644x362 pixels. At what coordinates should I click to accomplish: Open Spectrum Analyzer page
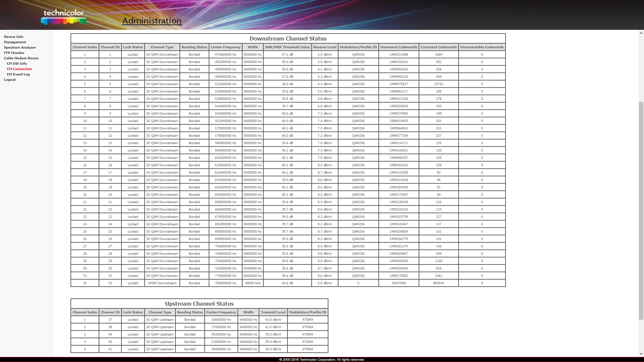click(x=20, y=48)
